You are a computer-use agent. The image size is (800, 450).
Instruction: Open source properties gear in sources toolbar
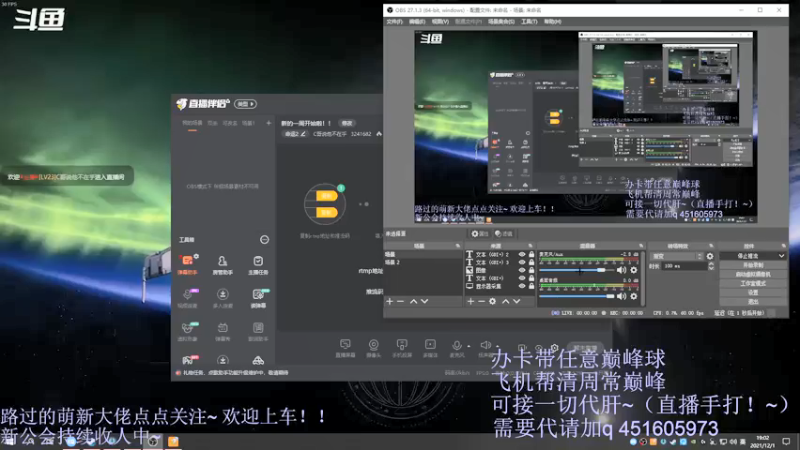(492, 302)
